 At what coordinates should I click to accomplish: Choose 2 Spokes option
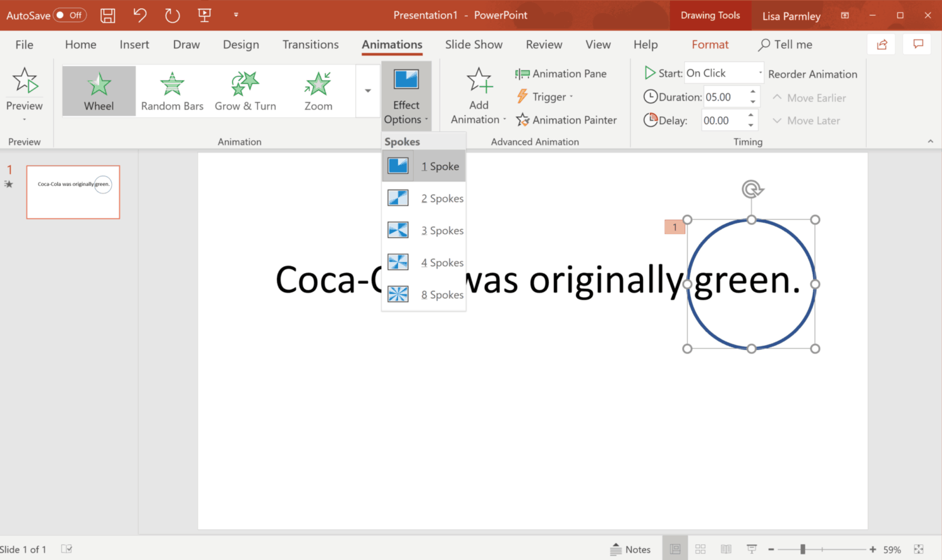click(424, 198)
